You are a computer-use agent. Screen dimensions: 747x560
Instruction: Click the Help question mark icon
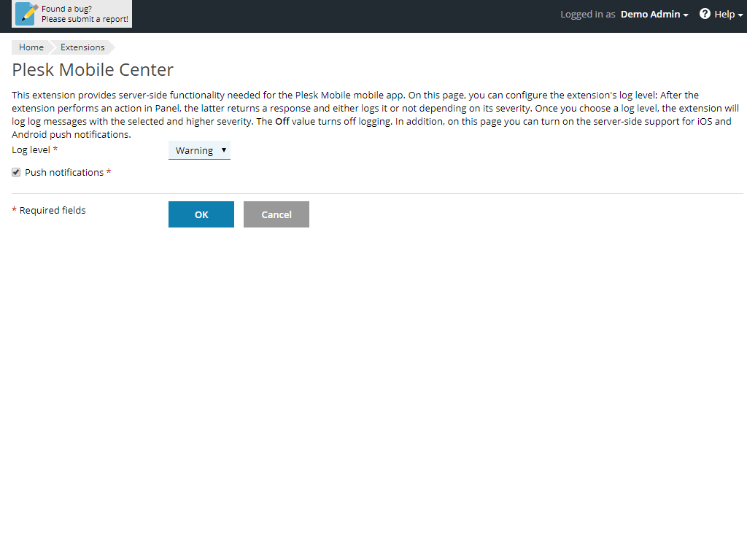click(x=705, y=14)
